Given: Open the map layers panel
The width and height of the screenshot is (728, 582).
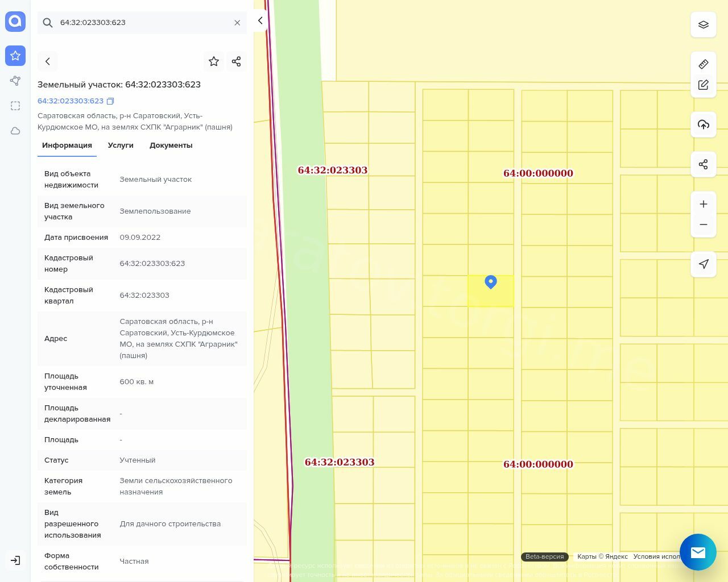Looking at the screenshot, I should tap(704, 25).
